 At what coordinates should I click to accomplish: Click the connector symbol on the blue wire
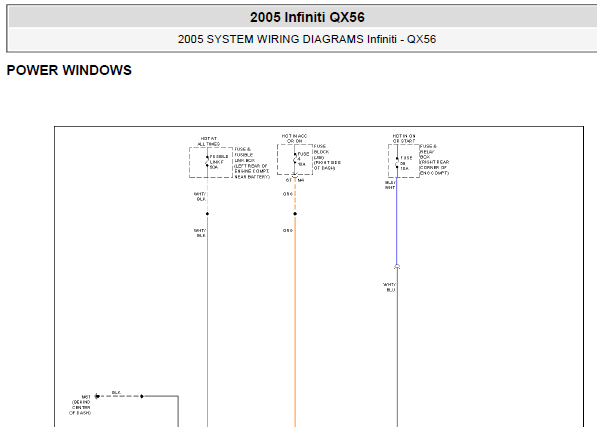(x=397, y=267)
